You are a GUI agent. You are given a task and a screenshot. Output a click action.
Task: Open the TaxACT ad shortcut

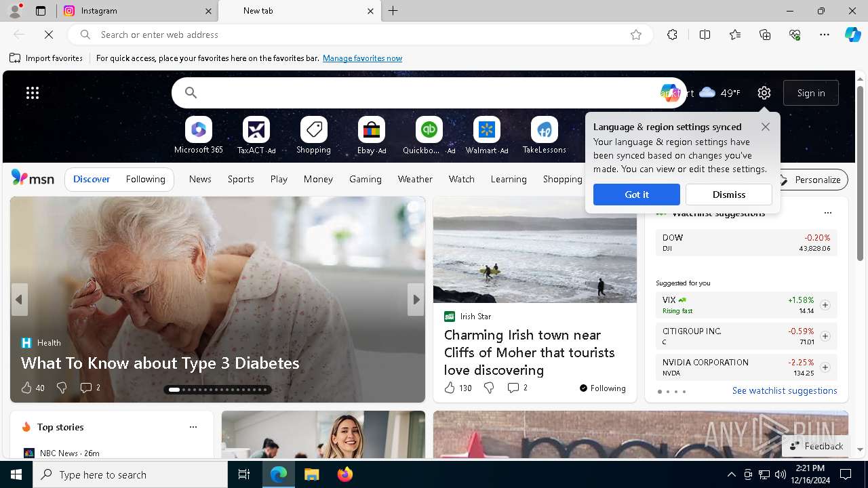point(256,136)
